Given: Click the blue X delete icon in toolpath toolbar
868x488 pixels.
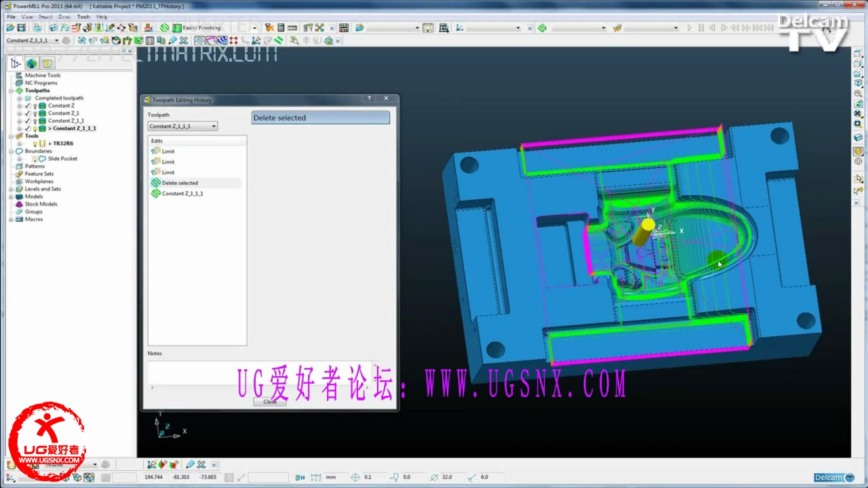Looking at the screenshot, I should tap(184, 41).
